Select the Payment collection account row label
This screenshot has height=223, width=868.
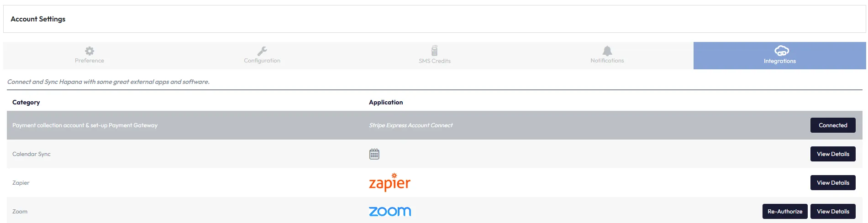[85, 125]
